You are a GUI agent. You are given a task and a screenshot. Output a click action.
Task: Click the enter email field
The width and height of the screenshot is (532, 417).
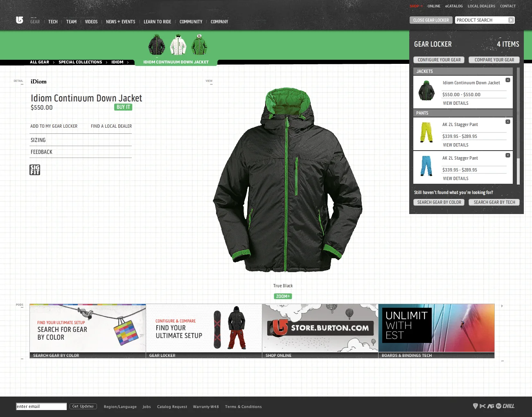[x=41, y=406]
